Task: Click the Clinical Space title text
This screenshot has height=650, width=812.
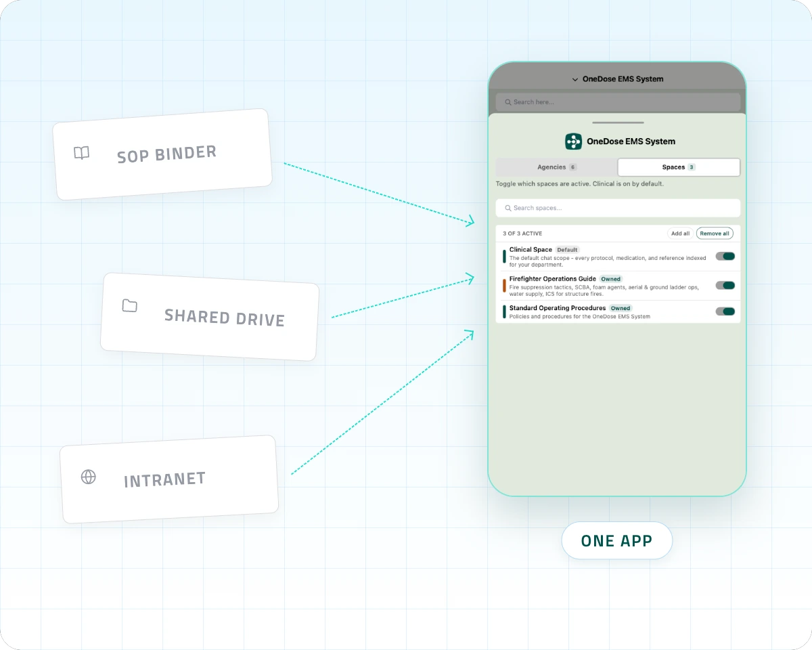Action: [531, 250]
